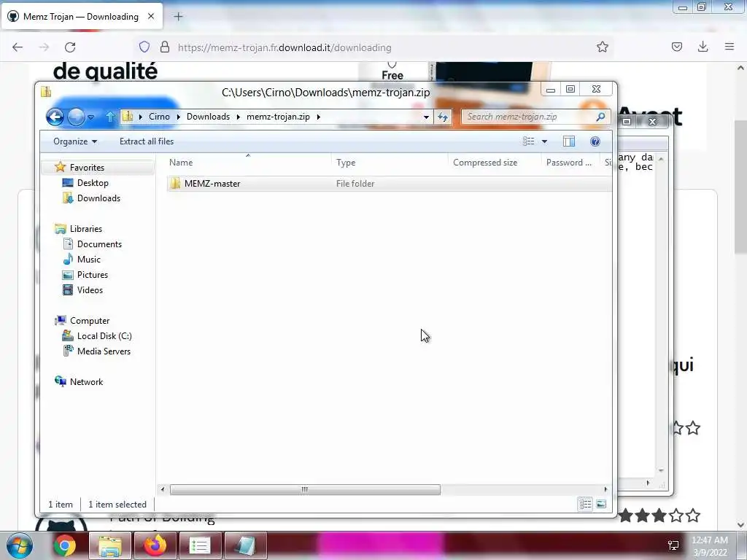Click the Explorer up-folder arrow
The width and height of the screenshot is (747, 560).
click(110, 117)
